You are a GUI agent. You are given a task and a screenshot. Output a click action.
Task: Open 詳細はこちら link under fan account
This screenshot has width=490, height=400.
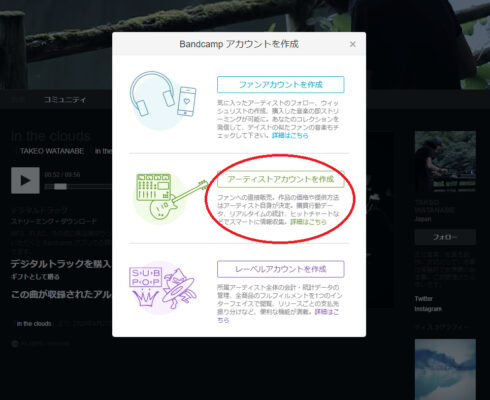coord(290,136)
